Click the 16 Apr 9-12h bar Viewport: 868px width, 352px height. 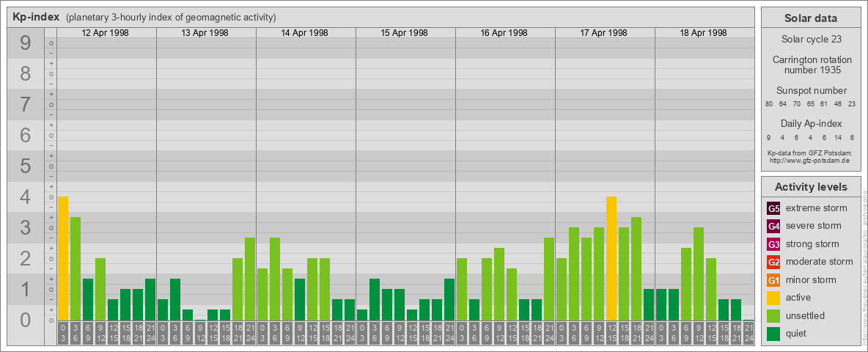click(x=499, y=284)
